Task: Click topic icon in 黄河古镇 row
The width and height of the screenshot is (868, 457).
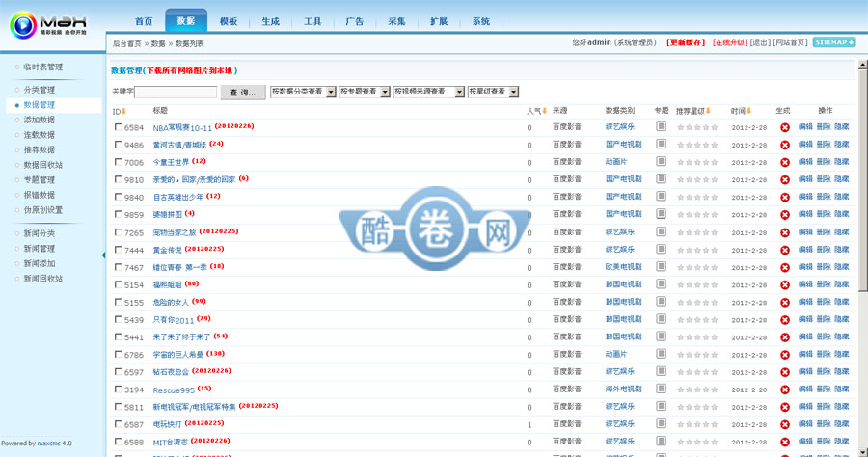Action: [661, 144]
